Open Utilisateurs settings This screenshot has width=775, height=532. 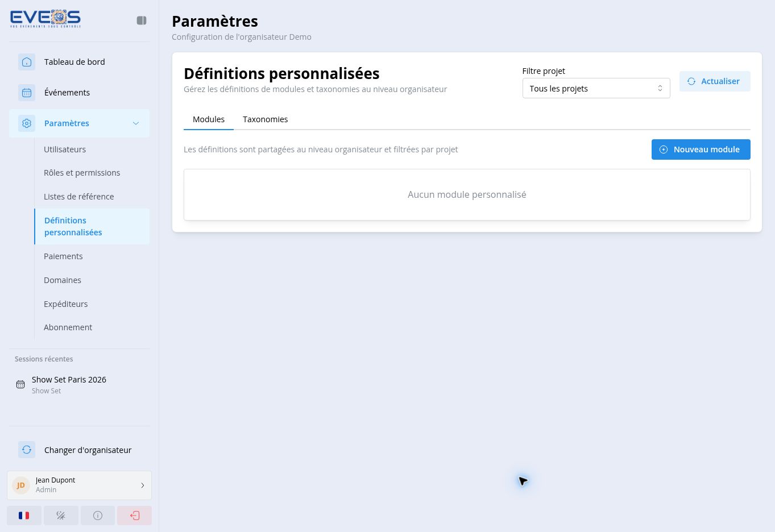click(92, 149)
